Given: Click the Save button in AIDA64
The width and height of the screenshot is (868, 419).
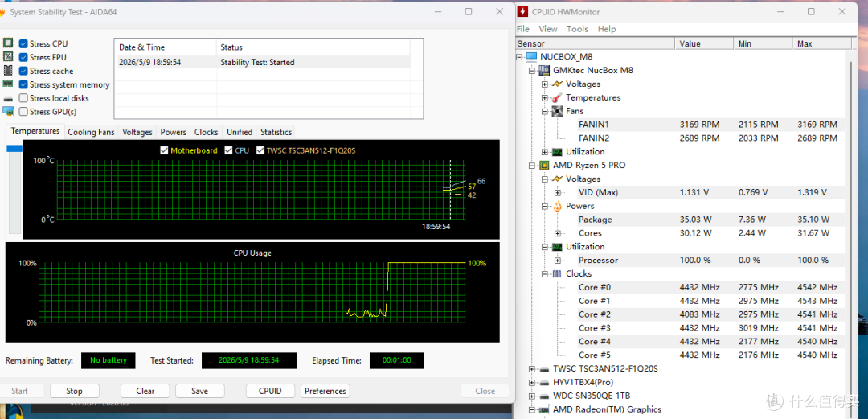Looking at the screenshot, I should (200, 391).
